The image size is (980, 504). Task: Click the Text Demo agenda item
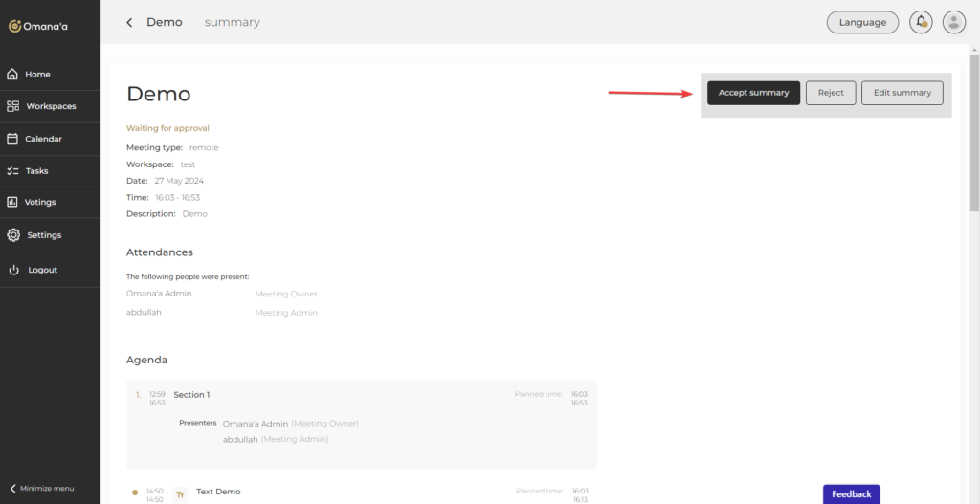coord(218,491)
